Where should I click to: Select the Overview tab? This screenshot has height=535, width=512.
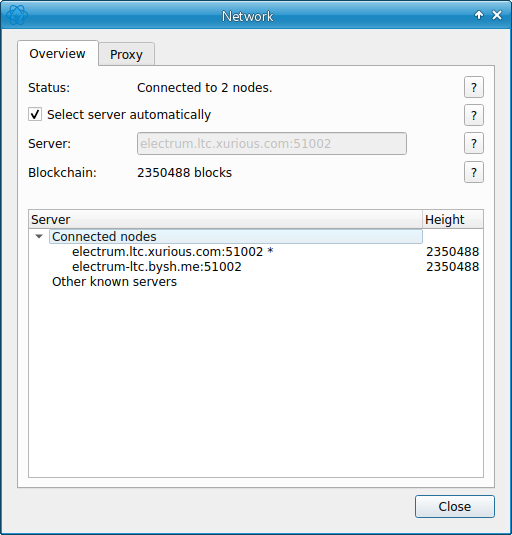point(57,53)
